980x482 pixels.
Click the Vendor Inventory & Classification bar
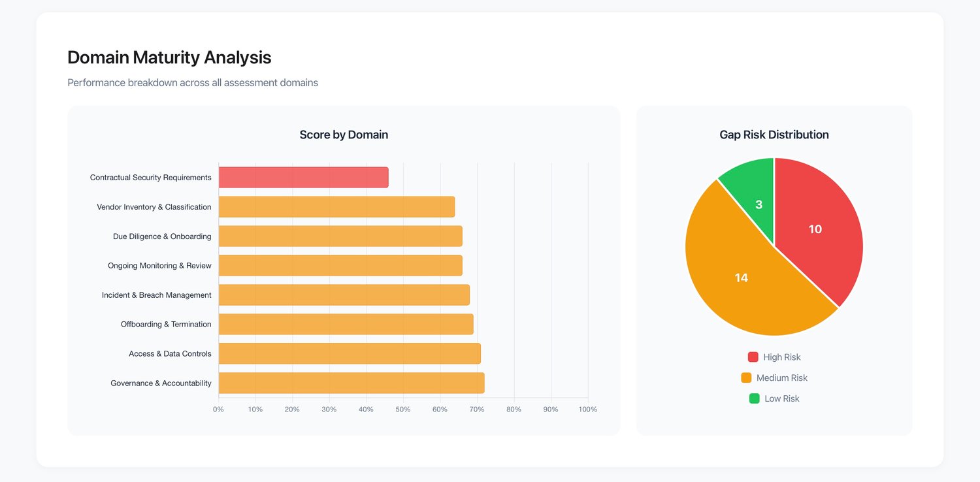(x=336, y=207)
